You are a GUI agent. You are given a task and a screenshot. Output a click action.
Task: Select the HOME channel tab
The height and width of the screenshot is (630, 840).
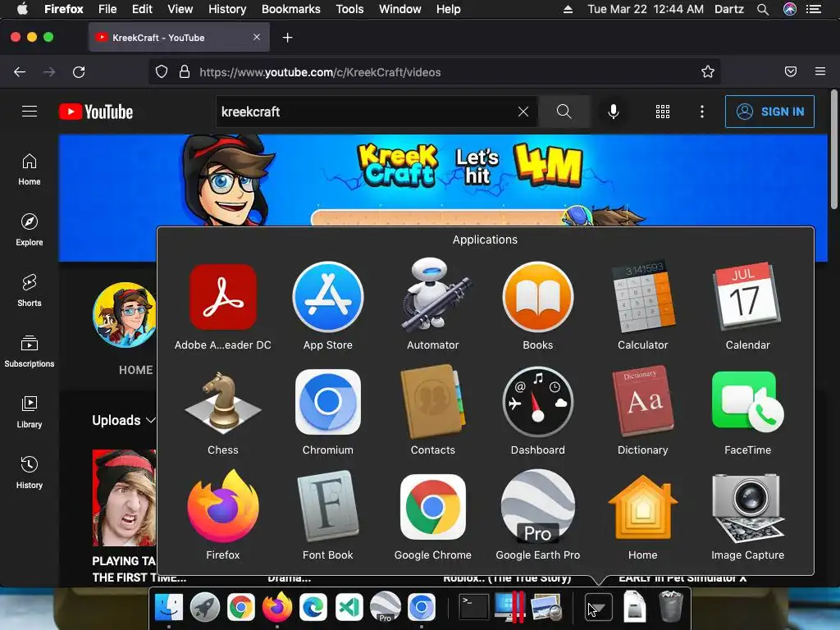click(x=135, y=370)
